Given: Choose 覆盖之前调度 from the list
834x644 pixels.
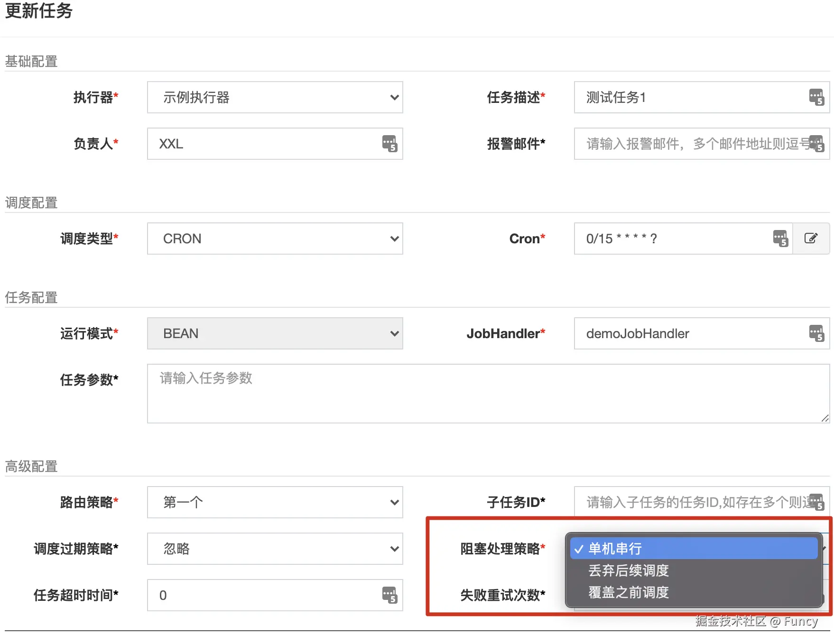Looking at the screenshot, I should (x=629, y=592).
